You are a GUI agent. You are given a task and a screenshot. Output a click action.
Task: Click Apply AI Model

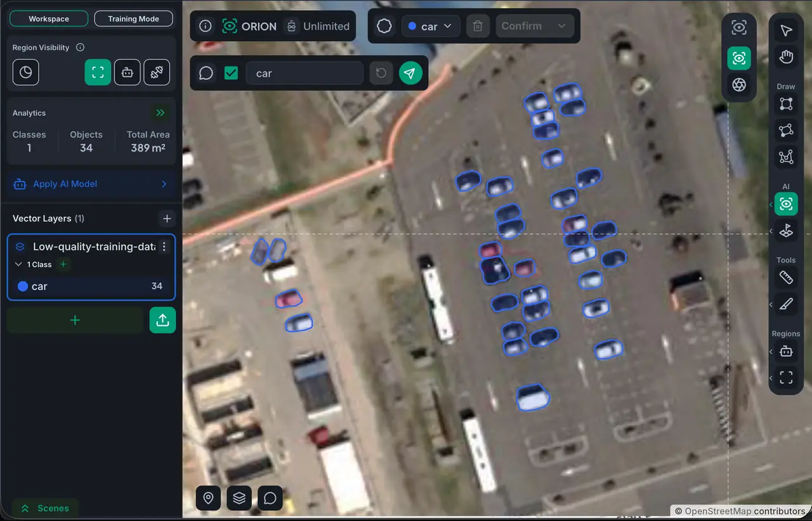(x=91, y=184)
